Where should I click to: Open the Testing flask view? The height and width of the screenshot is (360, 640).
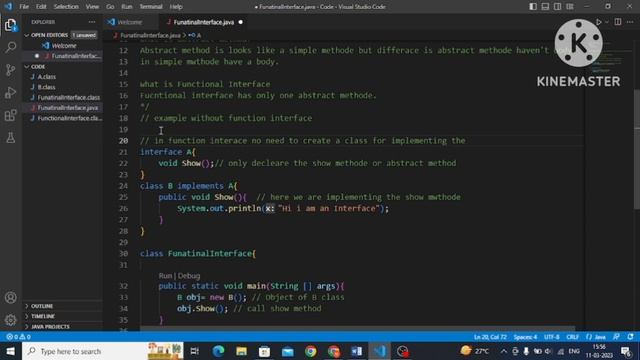pos(11,138)
